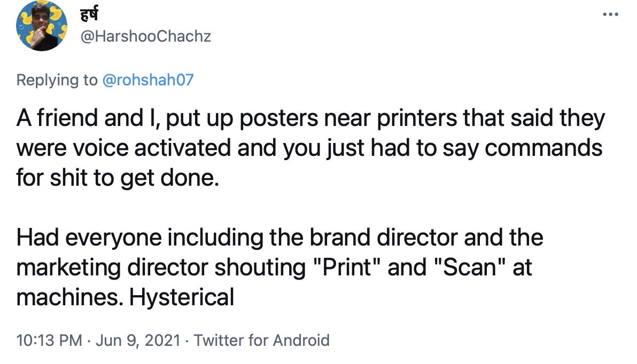Open the @rohshah07 mention link

tap(148, 80)
